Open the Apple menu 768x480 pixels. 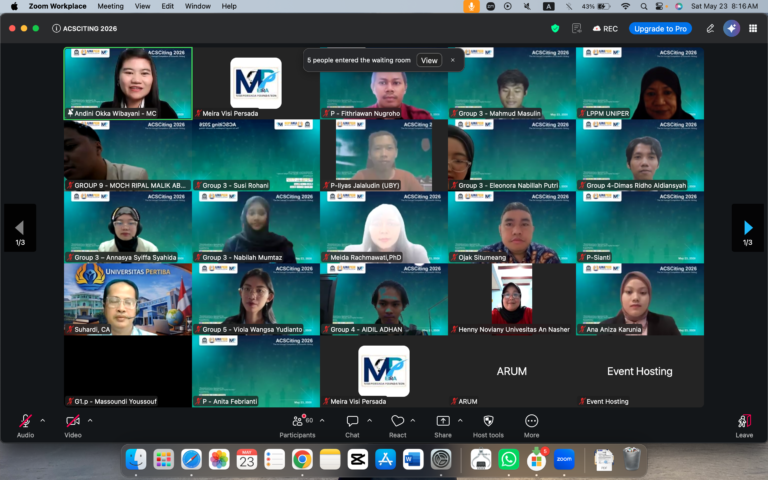coord(14,6)
